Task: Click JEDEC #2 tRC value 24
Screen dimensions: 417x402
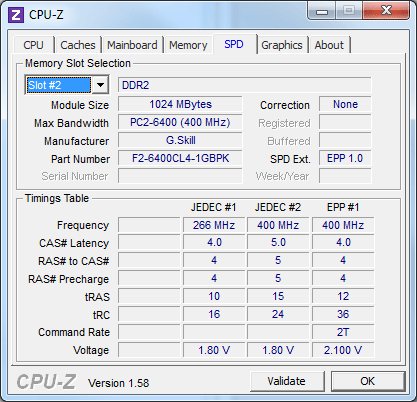Action: click(278, 314)
